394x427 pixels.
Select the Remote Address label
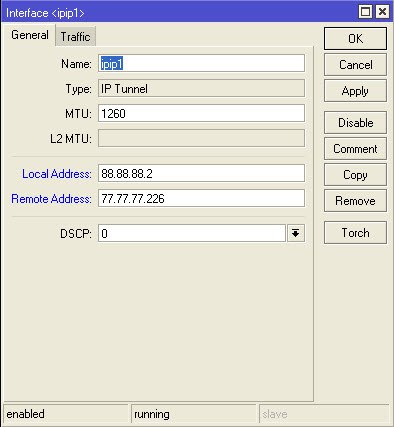tap(51, 199)
